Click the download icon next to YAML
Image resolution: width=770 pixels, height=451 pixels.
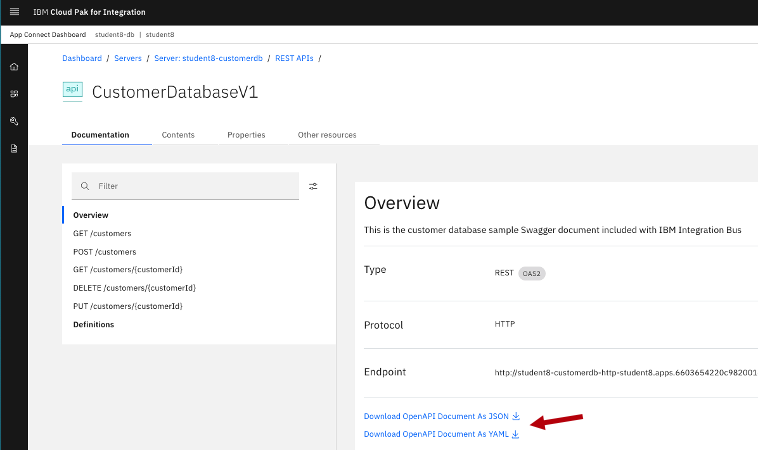[x=516, y=434]
